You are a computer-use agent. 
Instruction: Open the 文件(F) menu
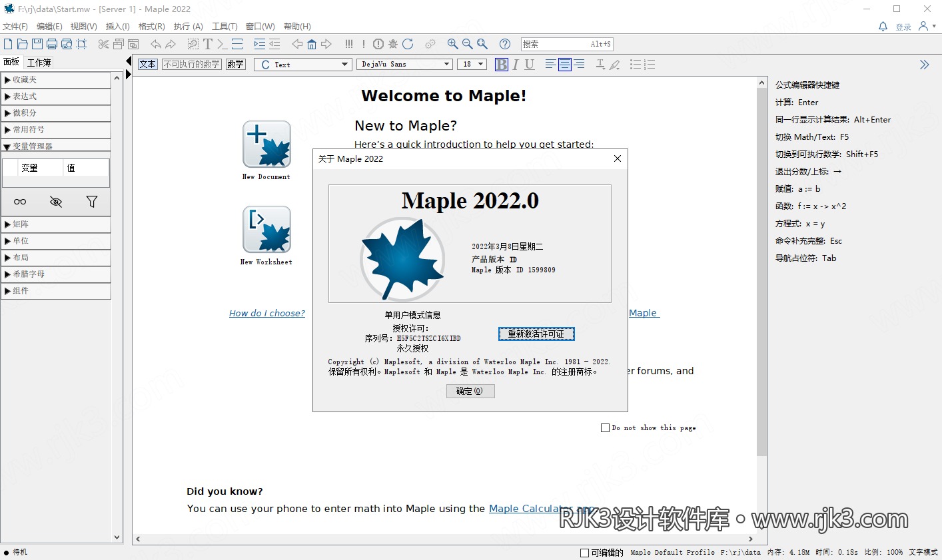(x=15, y=27)
